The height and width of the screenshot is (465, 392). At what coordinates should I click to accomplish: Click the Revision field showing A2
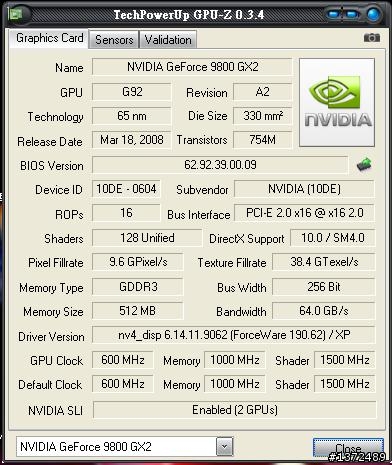263,92
